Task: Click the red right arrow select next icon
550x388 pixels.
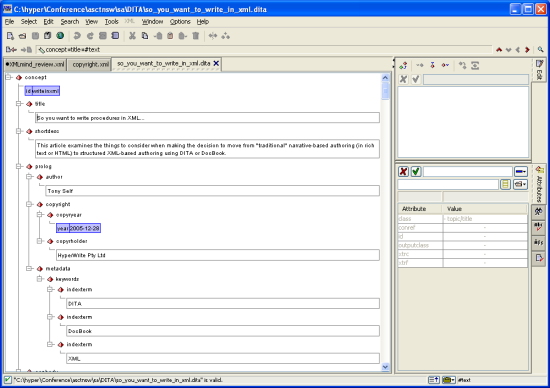Action: (x=527, y=50)
